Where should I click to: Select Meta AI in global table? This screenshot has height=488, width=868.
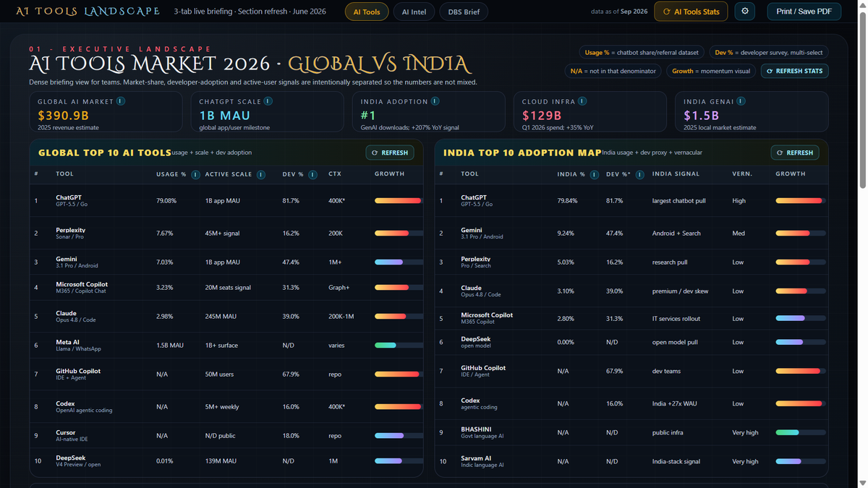click(226, 345)
